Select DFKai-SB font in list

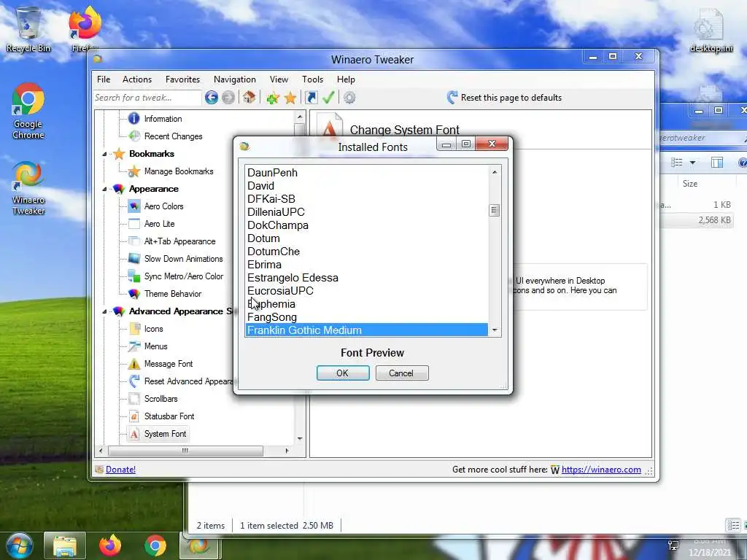366,198
